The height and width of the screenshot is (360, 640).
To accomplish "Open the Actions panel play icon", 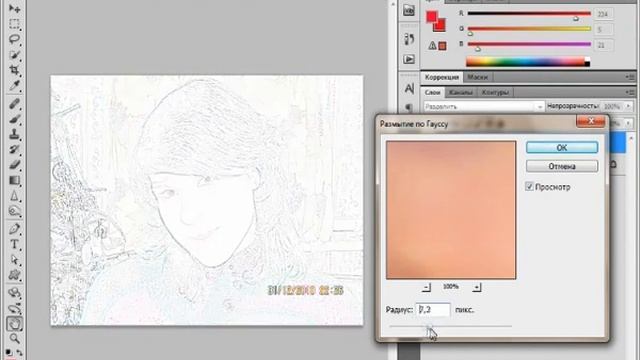I will click(x=409, y=59).
